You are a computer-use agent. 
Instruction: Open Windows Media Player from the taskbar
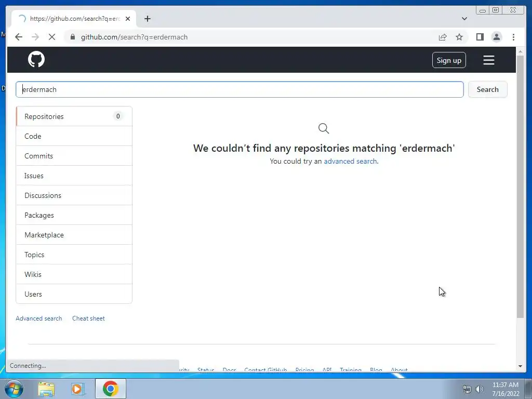point(78,389)
